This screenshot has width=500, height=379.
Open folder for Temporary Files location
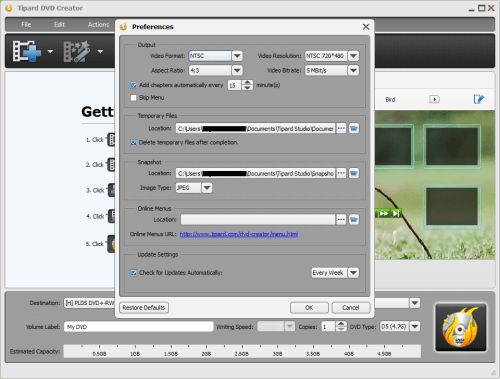pyautogui.click(x=354, y=128)
